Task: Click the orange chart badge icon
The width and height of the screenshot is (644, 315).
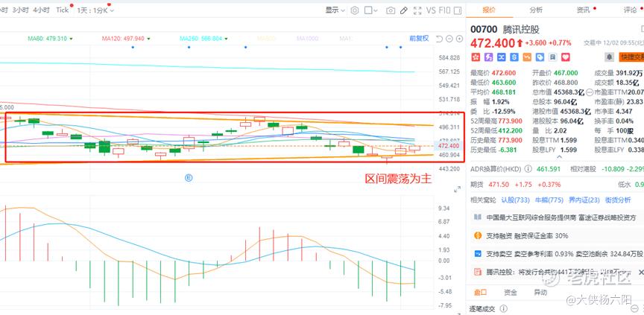Action: [x=527, y=57]
